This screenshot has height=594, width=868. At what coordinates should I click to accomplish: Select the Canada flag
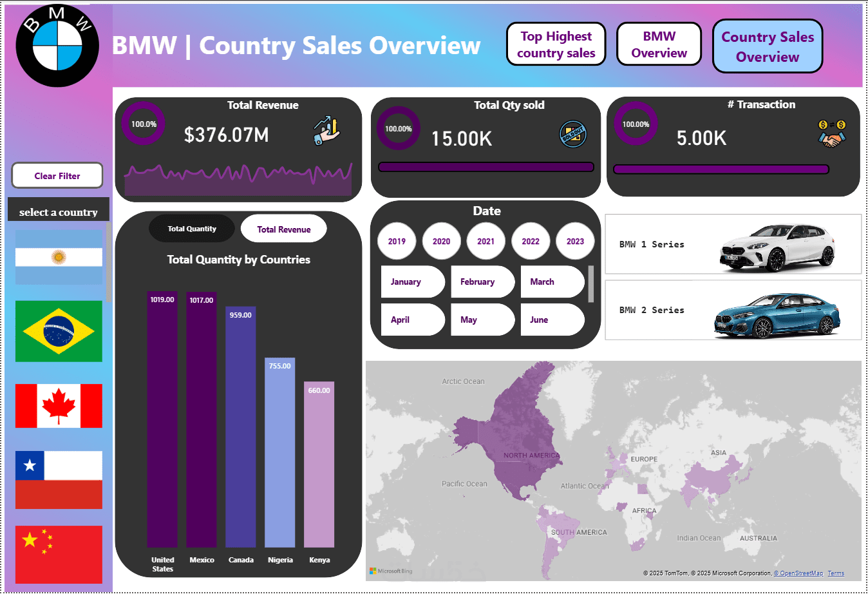59,406
